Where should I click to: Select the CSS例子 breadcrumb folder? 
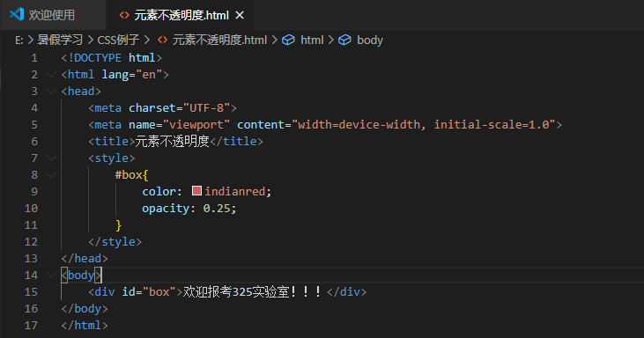click(118, 40)
